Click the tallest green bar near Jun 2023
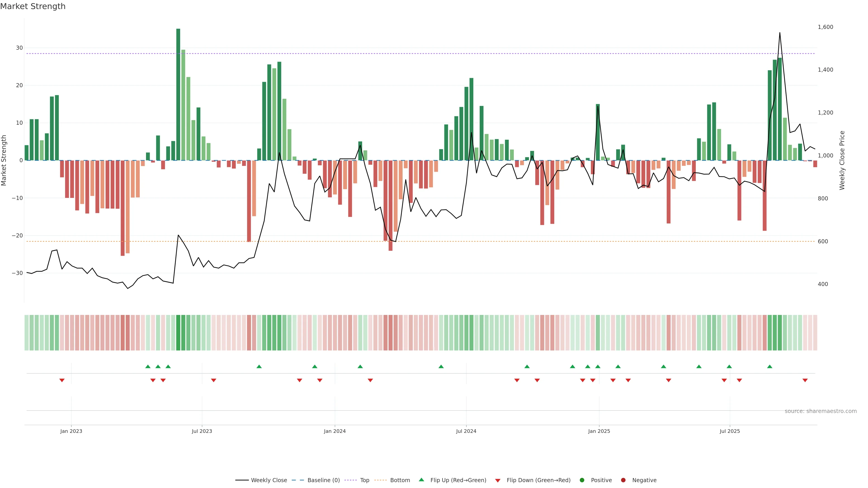The image size is (868, 488). click(x=178, y=94)
